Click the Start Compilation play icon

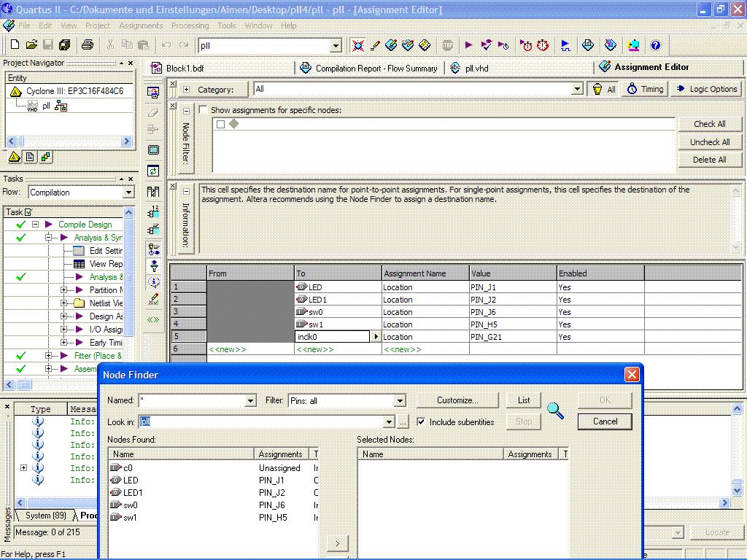point(469,45)
